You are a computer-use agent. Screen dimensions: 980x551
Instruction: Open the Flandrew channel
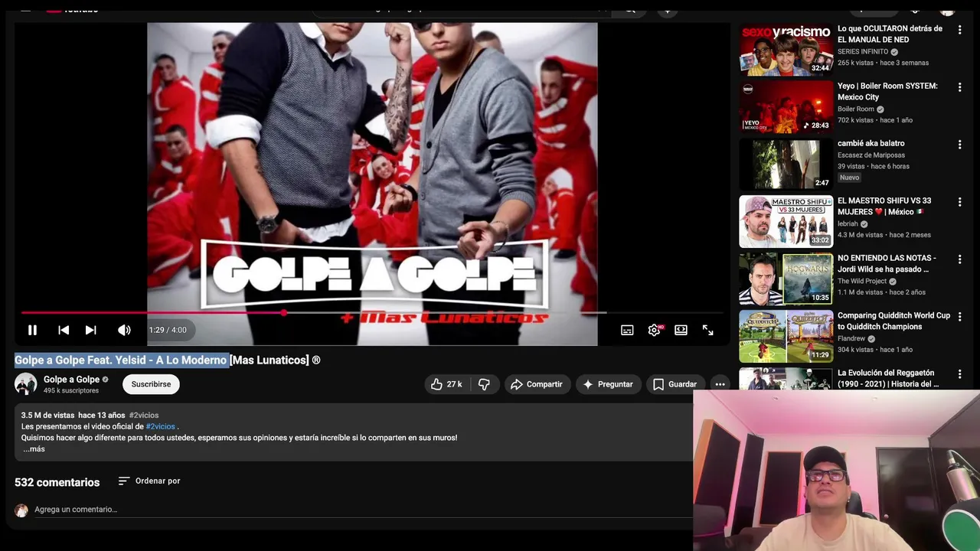(851, 338)
